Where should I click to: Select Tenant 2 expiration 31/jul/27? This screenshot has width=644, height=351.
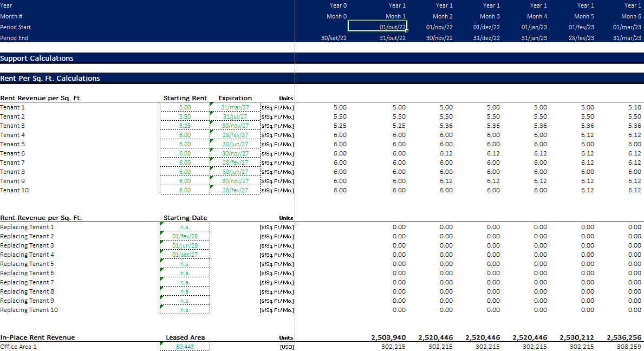coord(235,116)
